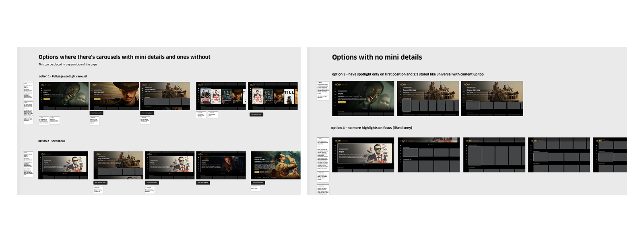
Task: Select subtitle 'This can be placed in any position'
Action: [61, 65]
